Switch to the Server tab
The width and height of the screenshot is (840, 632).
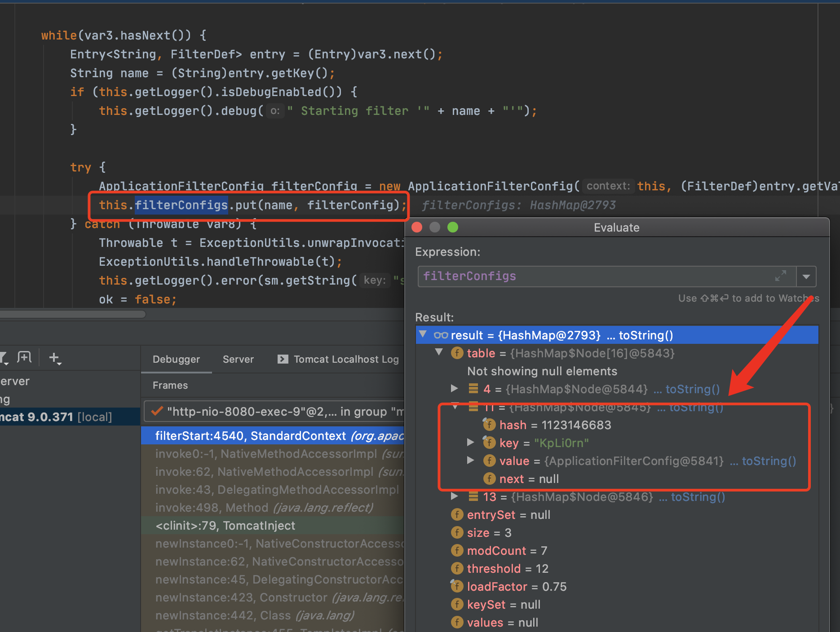238,359
